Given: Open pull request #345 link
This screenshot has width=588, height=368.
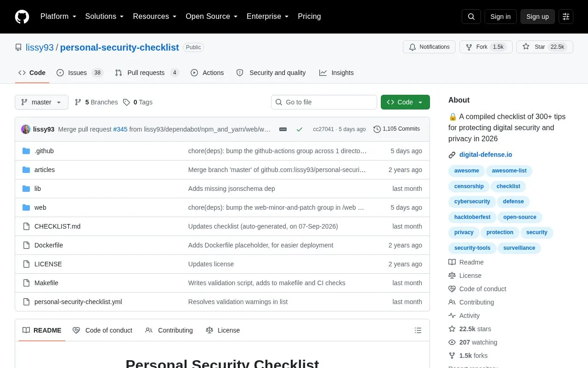Looking at the screenshot, I should coord(120,129).
